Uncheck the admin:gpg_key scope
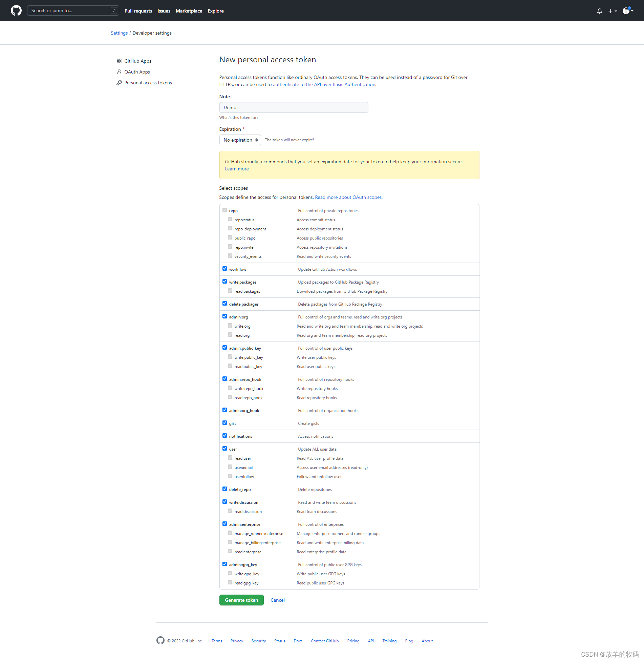Screen dimensions: 644x661 [225, 564]
